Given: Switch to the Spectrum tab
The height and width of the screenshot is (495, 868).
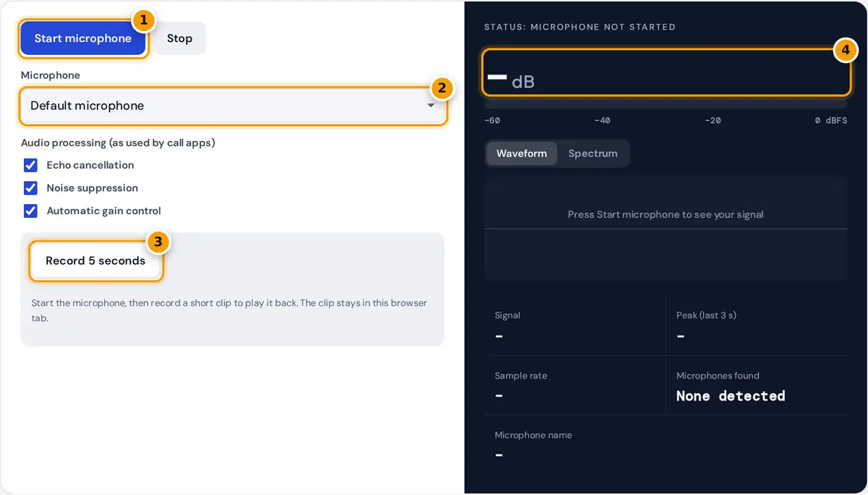Looking at the screenshot, I should 593,153.
